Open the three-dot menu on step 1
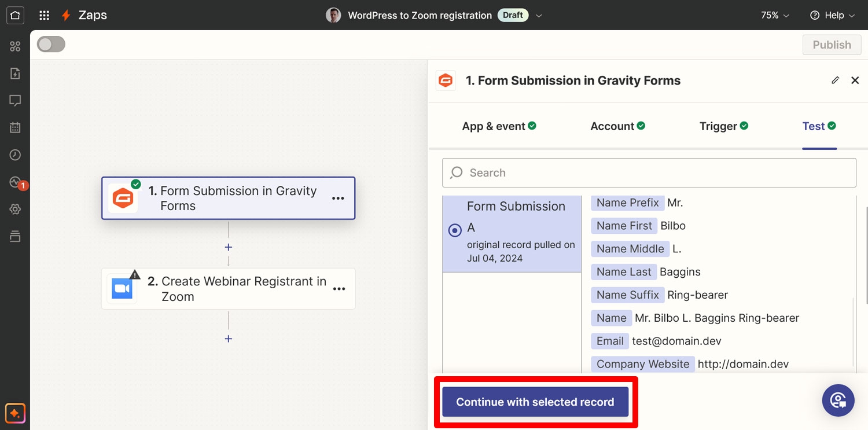 (338, 199)
